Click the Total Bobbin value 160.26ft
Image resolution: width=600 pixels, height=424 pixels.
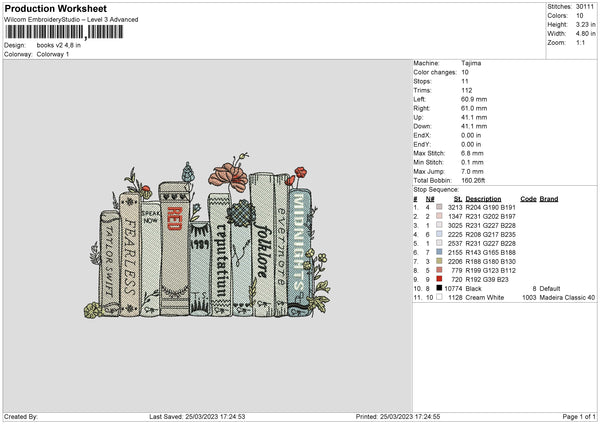(473, 180)
